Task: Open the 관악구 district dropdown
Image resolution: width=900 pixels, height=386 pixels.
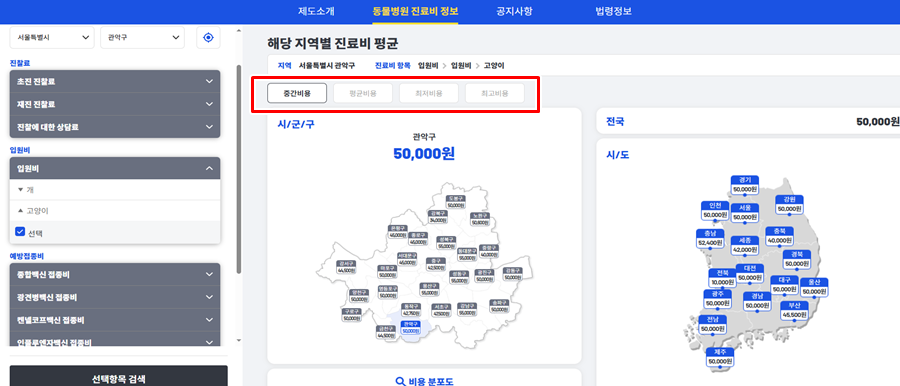Action: (142, 37)
